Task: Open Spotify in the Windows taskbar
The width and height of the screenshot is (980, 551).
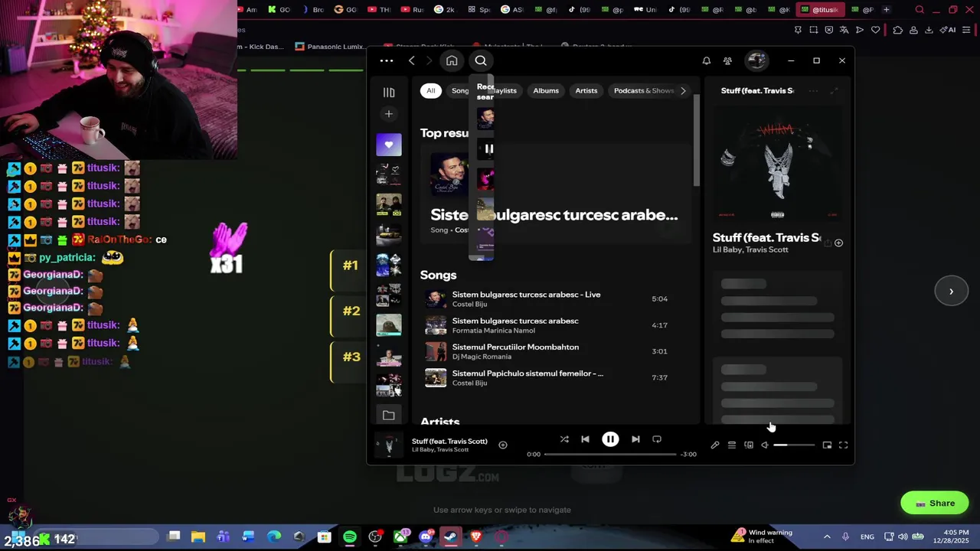Action: tap(350, 537)
